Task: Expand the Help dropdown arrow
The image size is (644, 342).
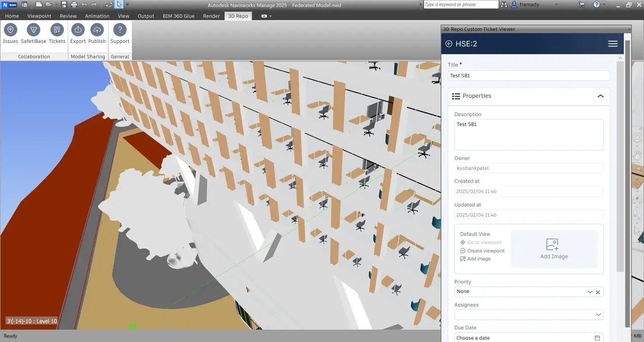Action: click(605, 4)
